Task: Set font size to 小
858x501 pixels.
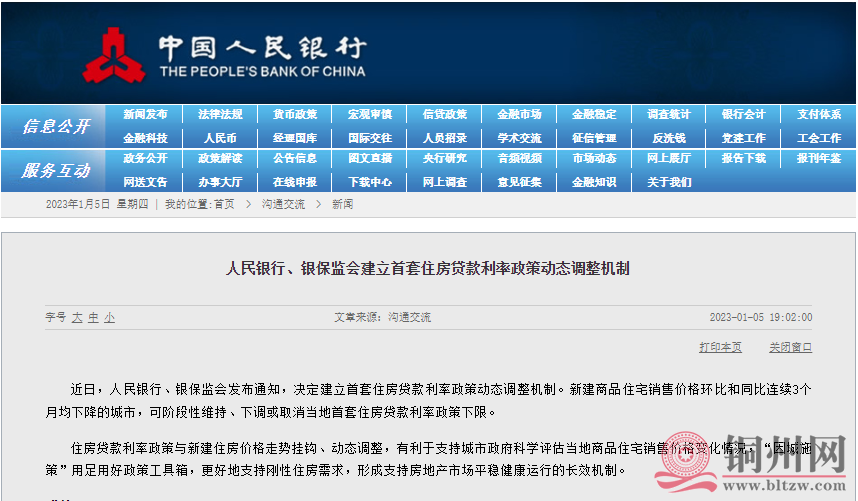Action: coord(109,317)
